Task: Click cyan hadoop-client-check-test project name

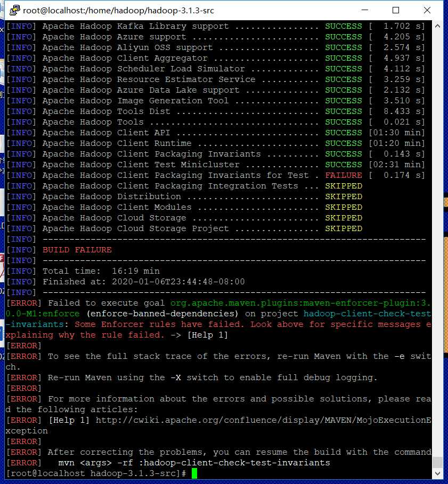Action: [x=218, y=319]
